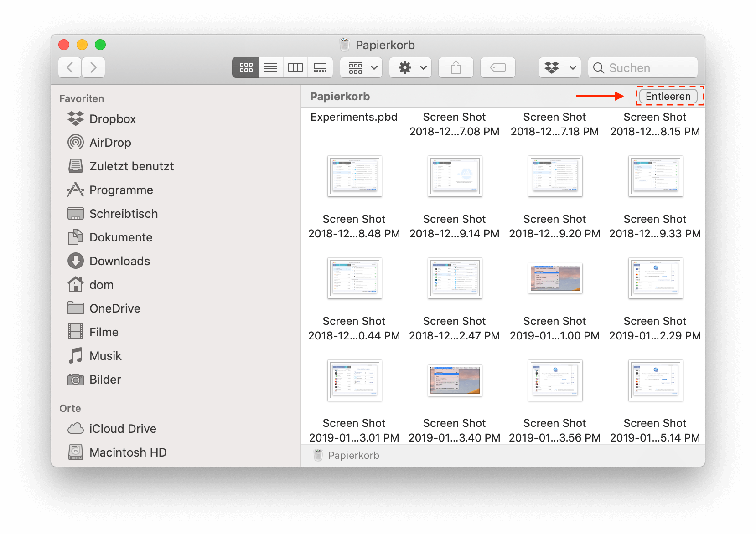Open the Programme folder icon
The height and width of the screenshot is (534, 756).
click(x=76, y=190)
